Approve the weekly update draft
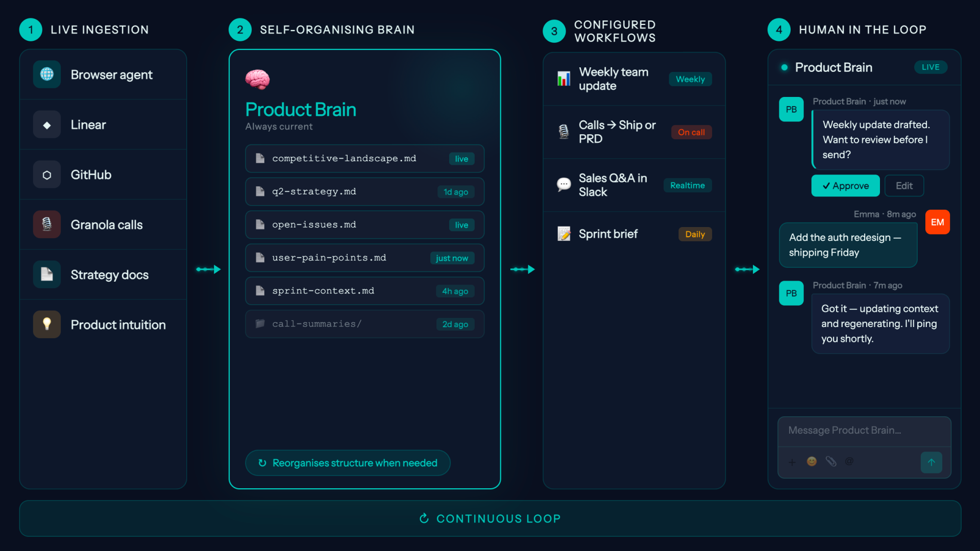980x551 pixels. click(x=845, y=186)
